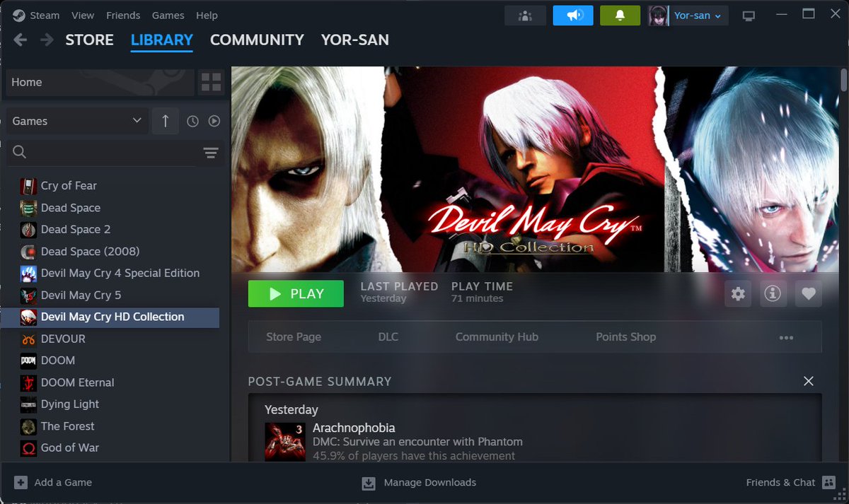Open the Friends activity icon button
This screenshot has width=849, height=504.
[525, 16]
